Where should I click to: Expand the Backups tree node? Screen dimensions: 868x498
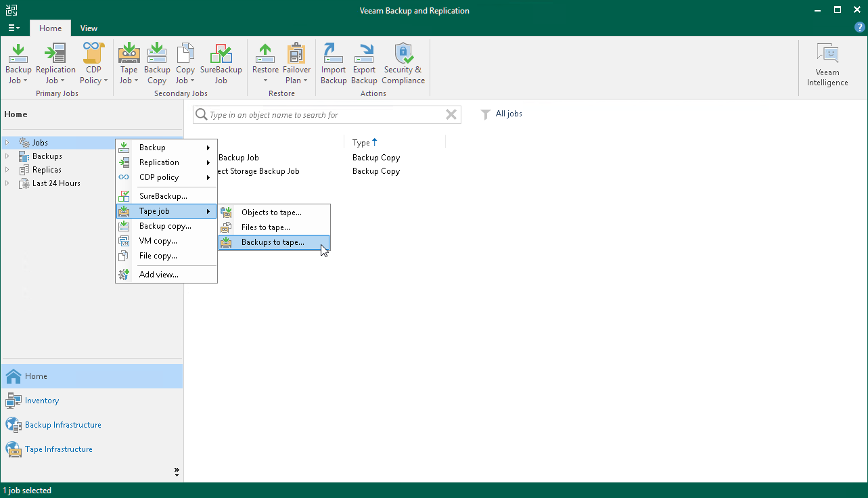[x=7, y=156]
